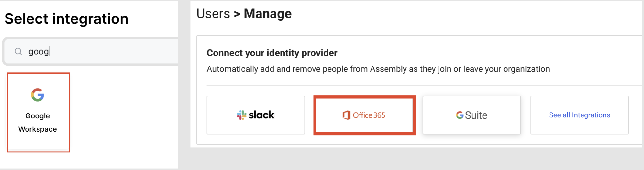Go back to Users breadcrumb
Screen dimensions: 644x170
213,14
